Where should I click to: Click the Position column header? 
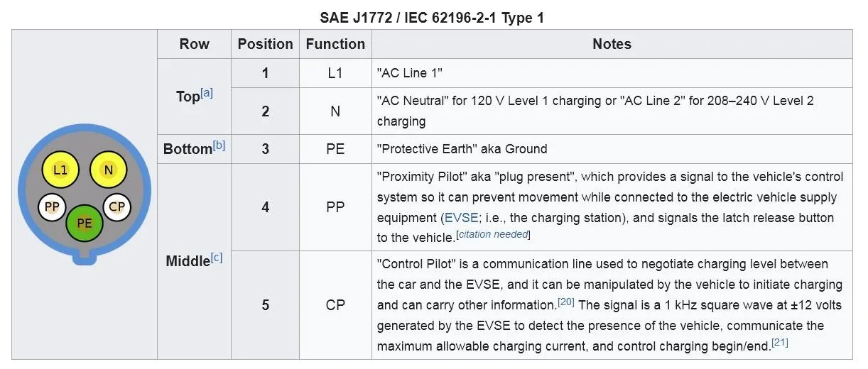(x=265, y=44)
